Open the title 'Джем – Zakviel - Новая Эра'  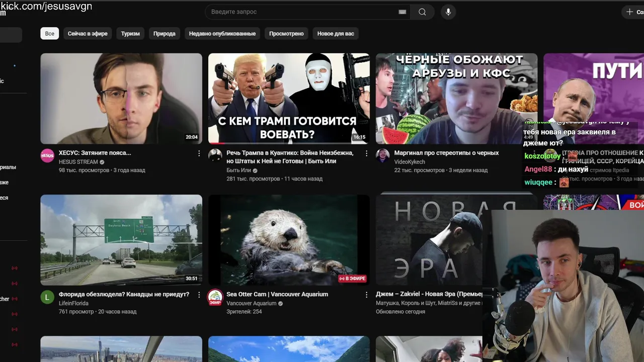[x=429, y=294]
